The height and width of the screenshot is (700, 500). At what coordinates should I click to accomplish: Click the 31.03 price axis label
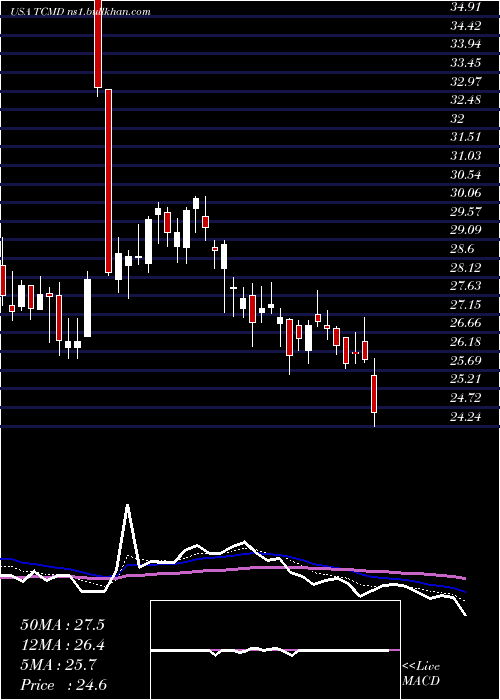[465, 155]
